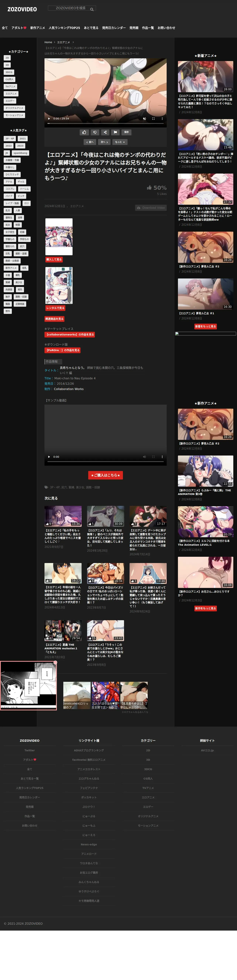Go to next video with 次へ

pyautogui.click(x=104, y=142)
